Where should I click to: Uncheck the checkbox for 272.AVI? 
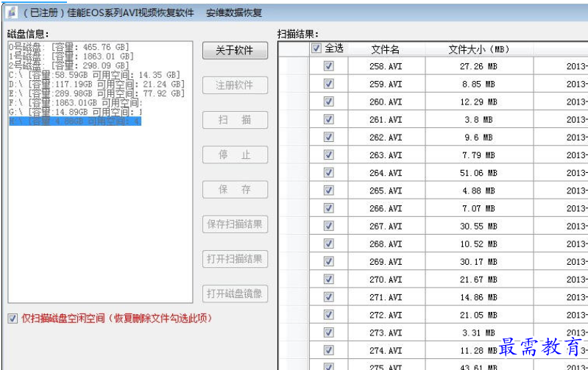pos(328,315)
